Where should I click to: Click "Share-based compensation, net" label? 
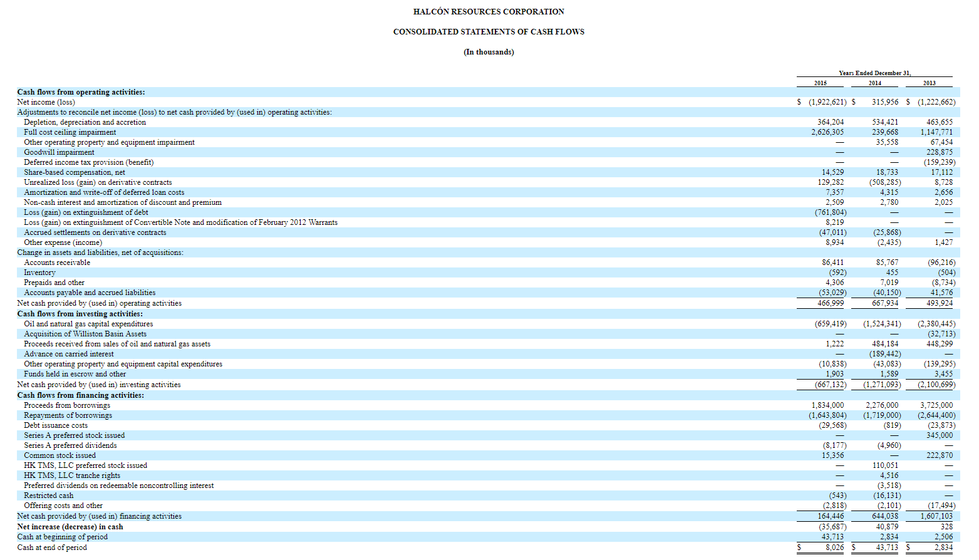tap(75, 172)
